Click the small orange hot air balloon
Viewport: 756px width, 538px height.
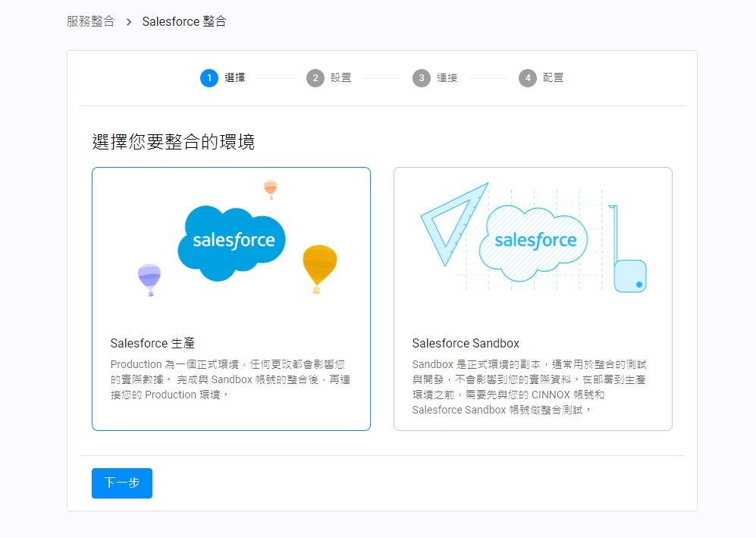pyautogui.click(x=271, y=189)
